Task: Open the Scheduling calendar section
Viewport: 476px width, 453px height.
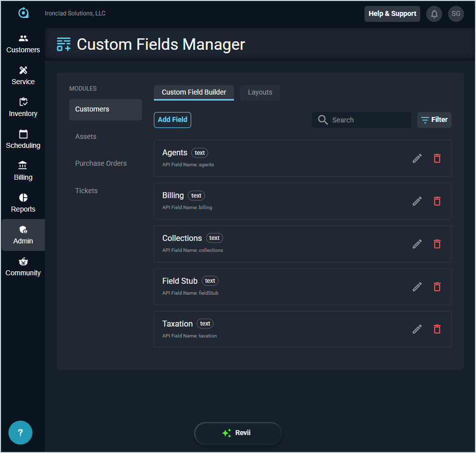Action: coord(23,139)
